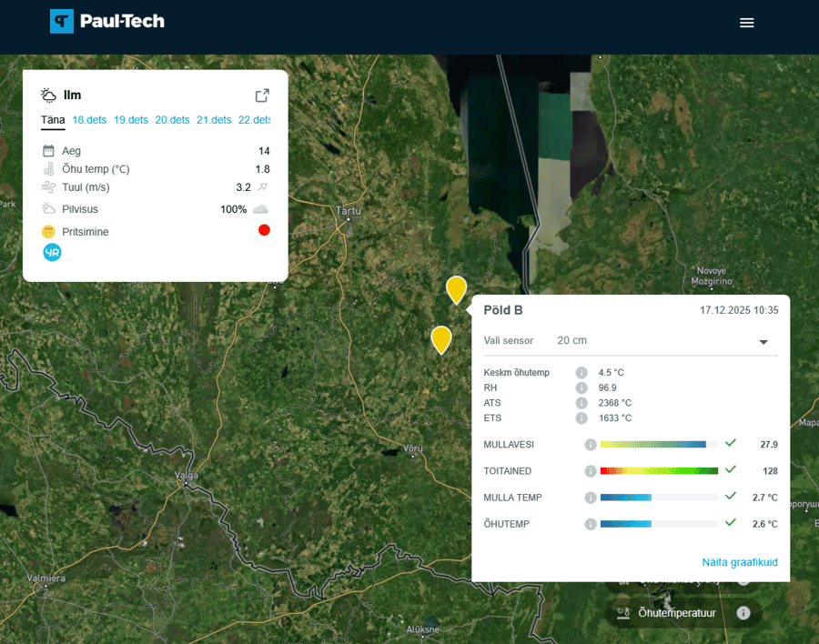Click the Paul-Tech logo

coord(107,21)
